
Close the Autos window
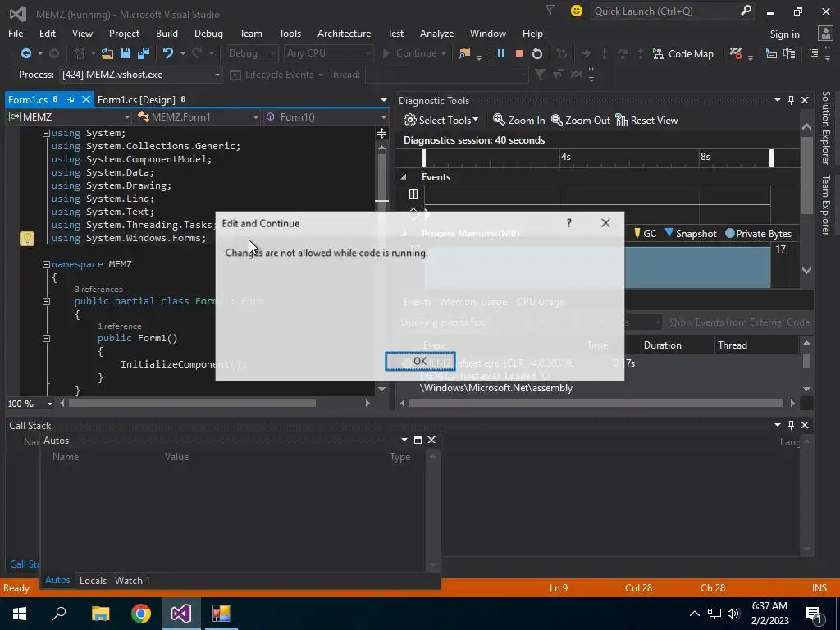(431, 440)
